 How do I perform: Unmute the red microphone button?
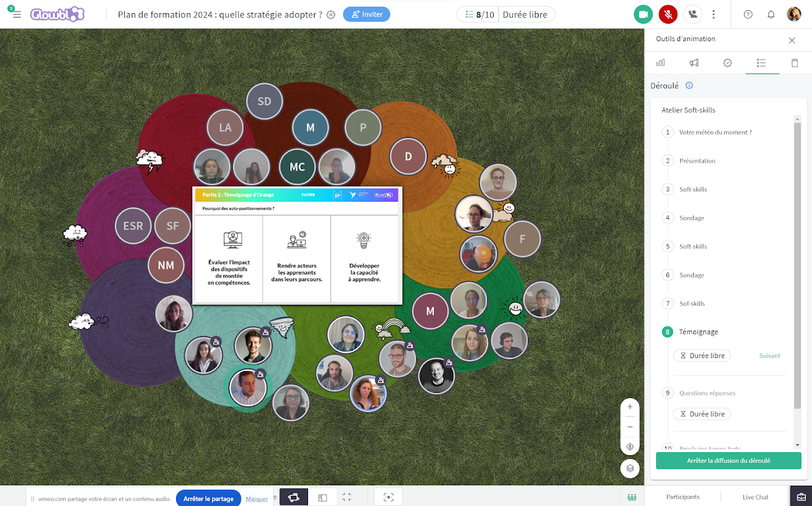(x=668, y=14)
